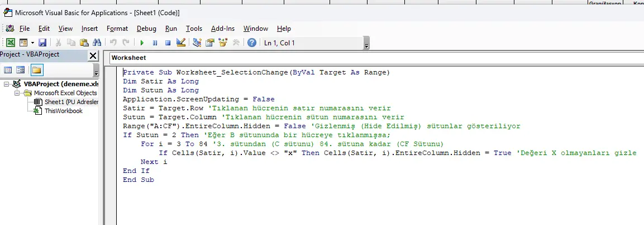The image size is (644, 225).
Task: Run the macro with green play icon
Action: (142, 43)
